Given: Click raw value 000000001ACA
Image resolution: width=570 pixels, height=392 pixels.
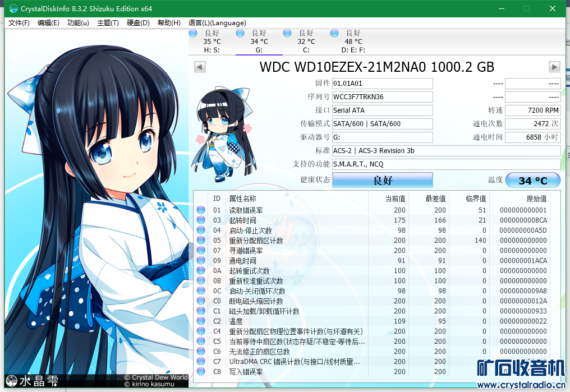Looking at the screenshot, I should click(x=523, y=260).
